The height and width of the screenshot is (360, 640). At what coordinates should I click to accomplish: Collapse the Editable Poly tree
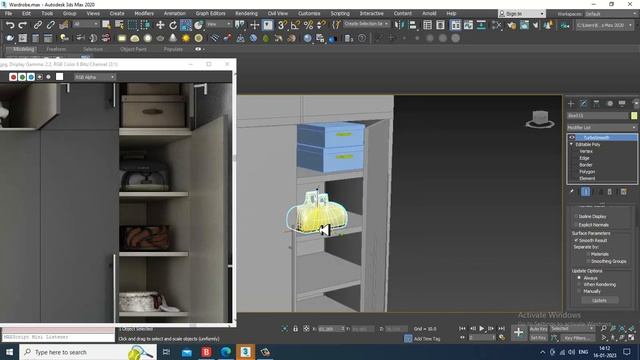coord(571,144)
